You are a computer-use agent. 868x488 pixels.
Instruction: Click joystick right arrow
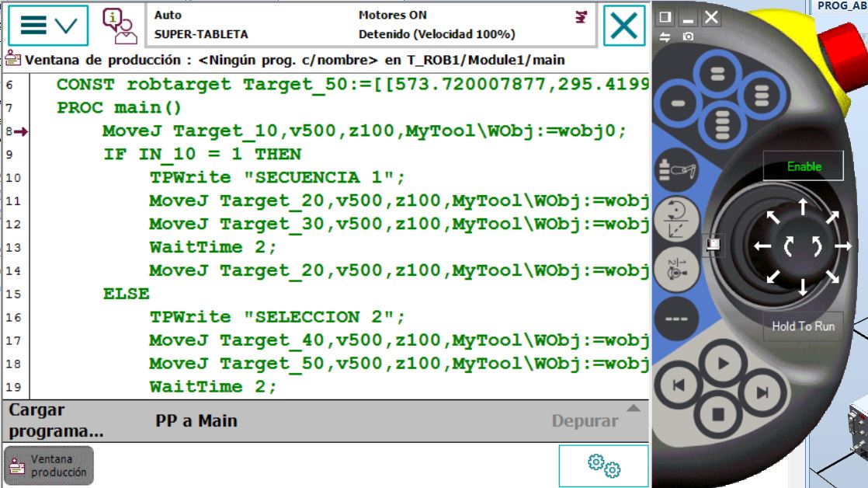[842, 246]
